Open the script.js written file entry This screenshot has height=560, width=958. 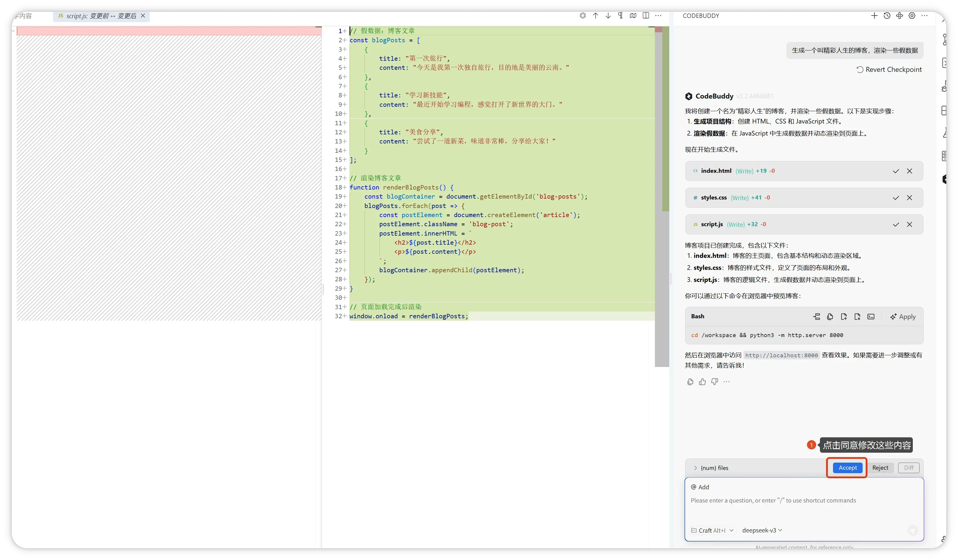click(712, 224)
